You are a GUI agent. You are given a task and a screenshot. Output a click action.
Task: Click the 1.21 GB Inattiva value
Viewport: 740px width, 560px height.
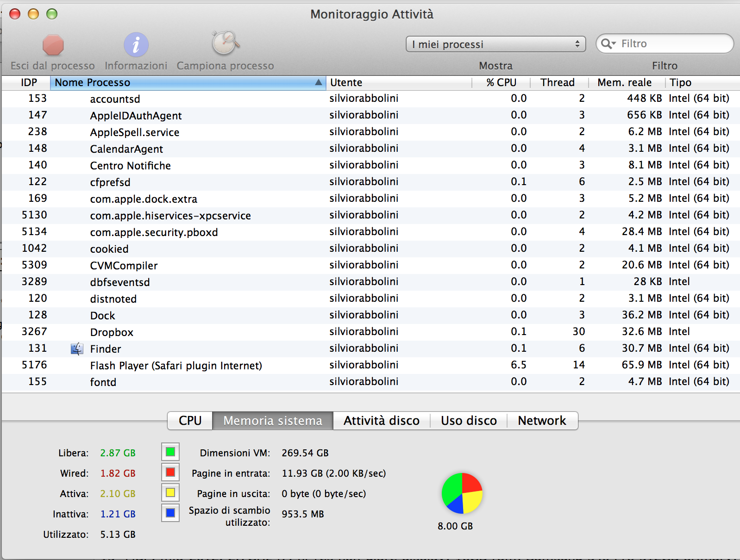[118, 514]
